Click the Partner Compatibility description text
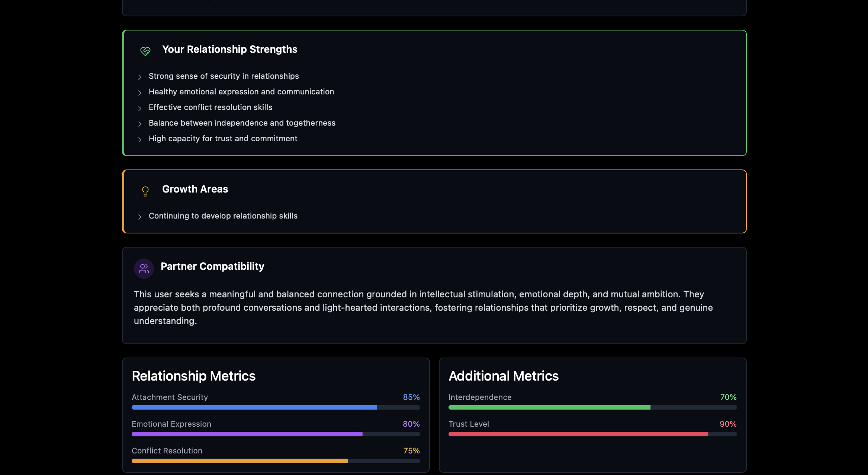 click(x=423, y=307)
